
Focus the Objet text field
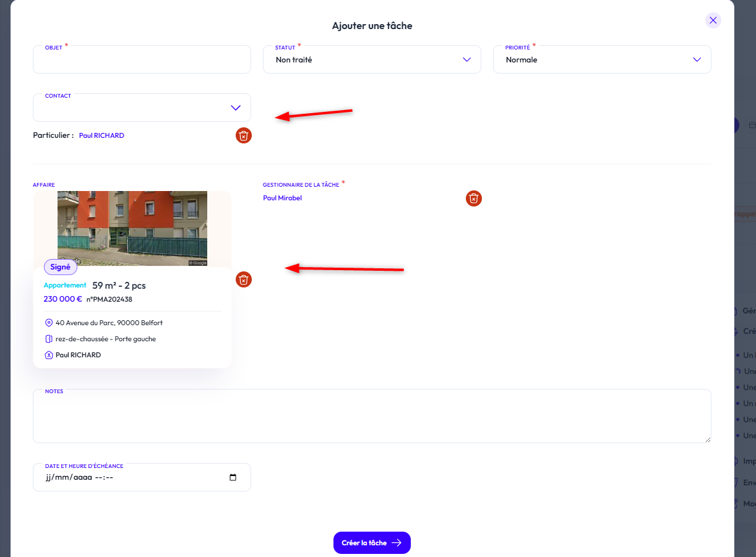pos(142,61)
